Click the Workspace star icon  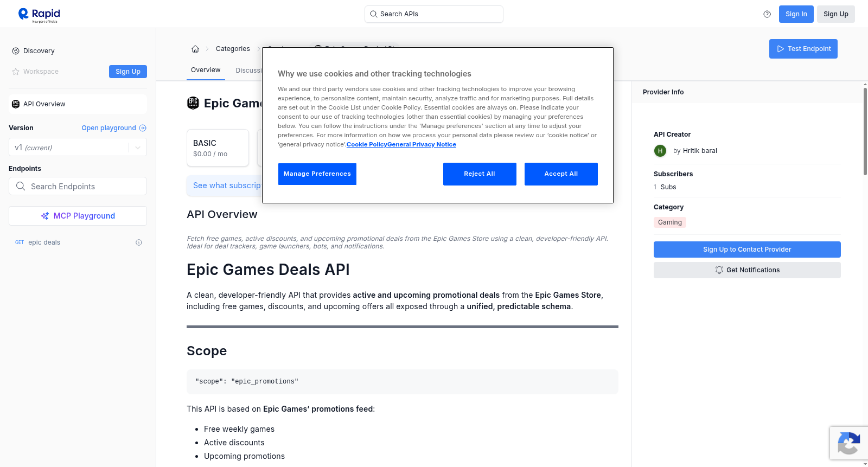pyautogui.click(x=16, y=72)
